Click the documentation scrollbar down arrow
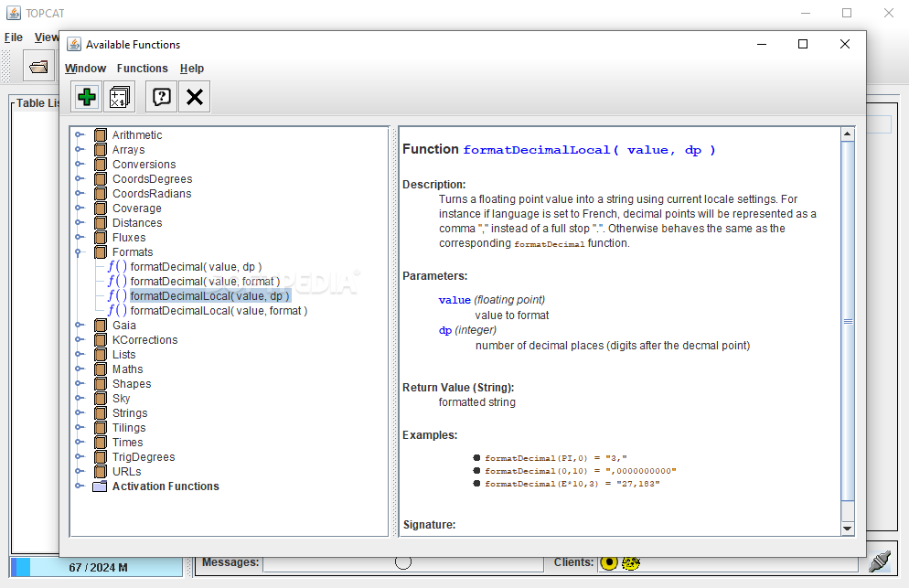Viewport: 909px width, 588px height. click(848, 529)
